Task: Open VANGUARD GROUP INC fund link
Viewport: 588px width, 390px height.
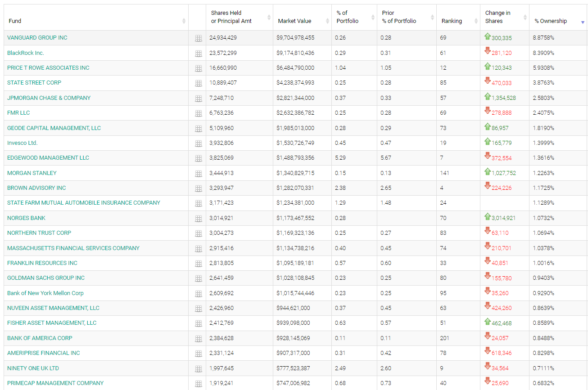Action: (x=37, y=38)
